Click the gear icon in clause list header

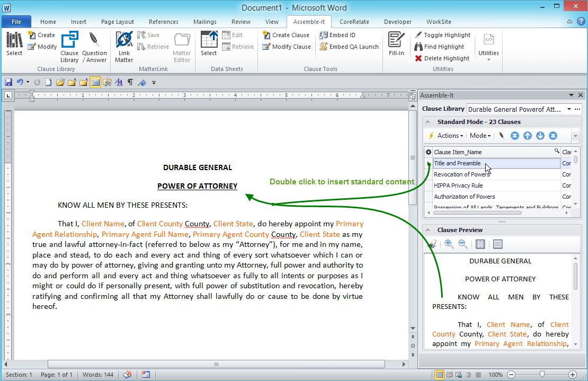[x=429, y=152]
